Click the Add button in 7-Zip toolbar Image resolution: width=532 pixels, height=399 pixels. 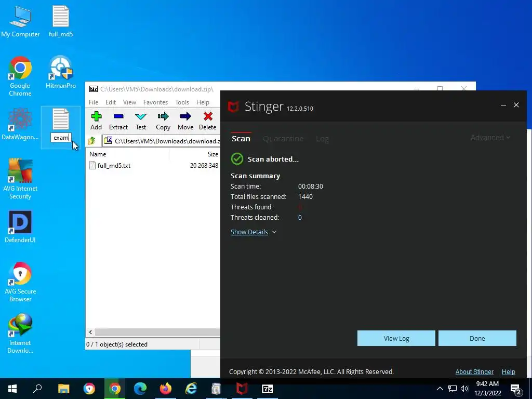click(96, 121)
